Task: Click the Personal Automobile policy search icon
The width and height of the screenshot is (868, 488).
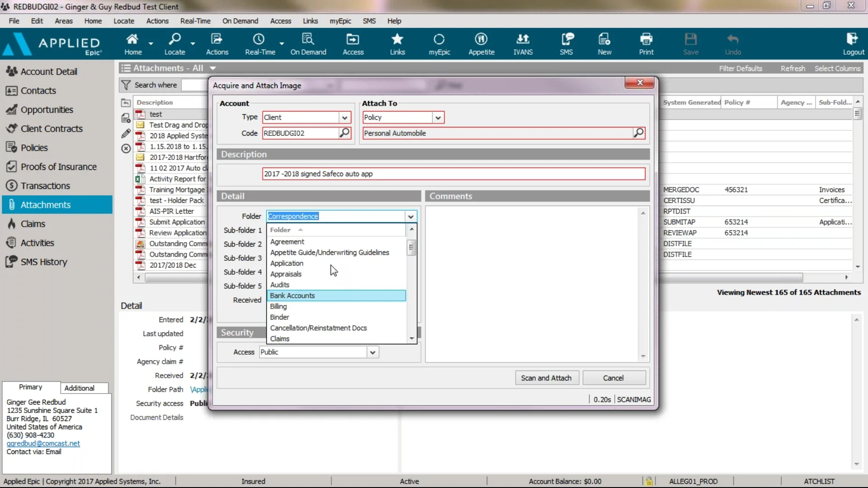Action: click(638, 133)
